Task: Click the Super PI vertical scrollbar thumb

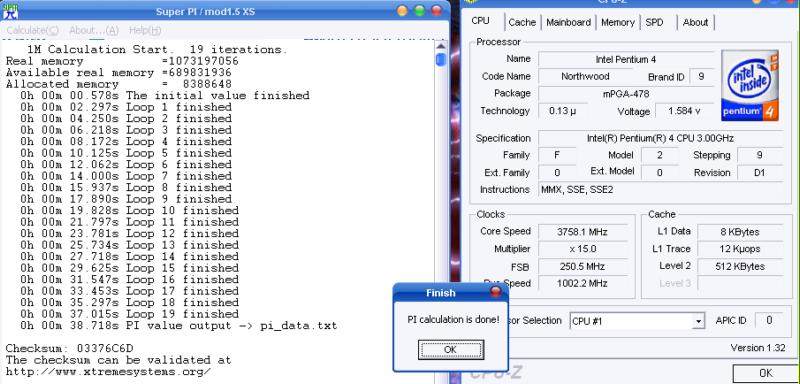Action: [441, 60]
